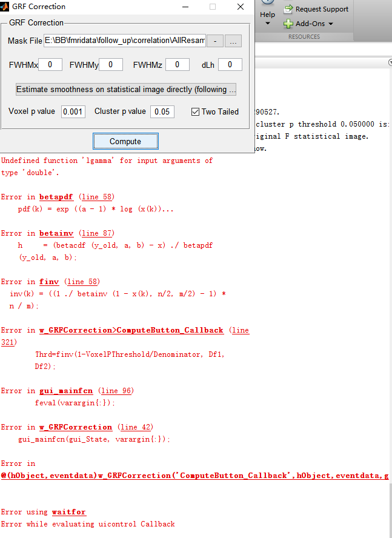Toggle the Two Tailed checkbox

[x=195, y=111]
